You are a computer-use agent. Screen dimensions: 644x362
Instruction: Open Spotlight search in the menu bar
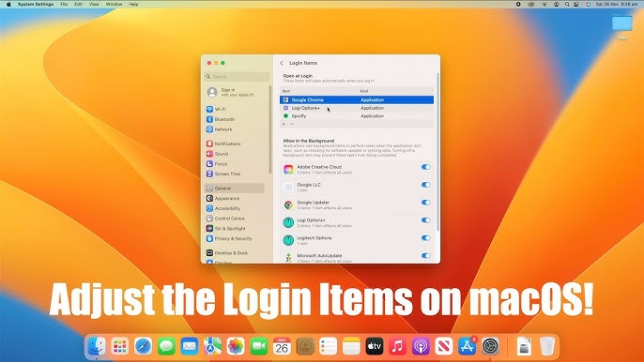(x=567, y=4)
